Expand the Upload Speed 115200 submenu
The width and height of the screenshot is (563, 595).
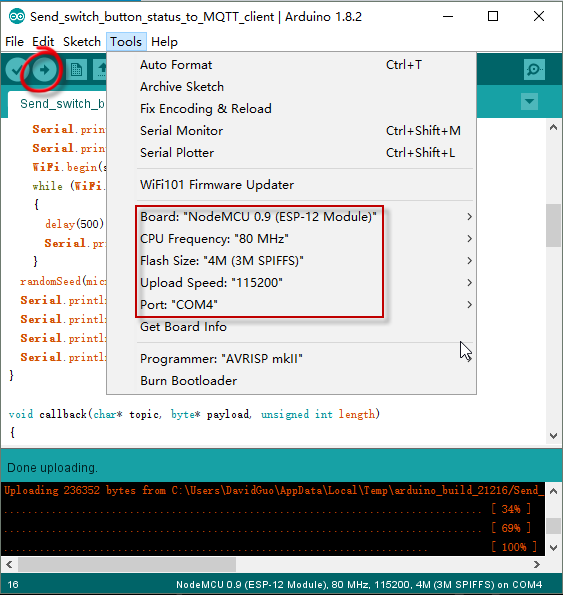pos(291,283)
